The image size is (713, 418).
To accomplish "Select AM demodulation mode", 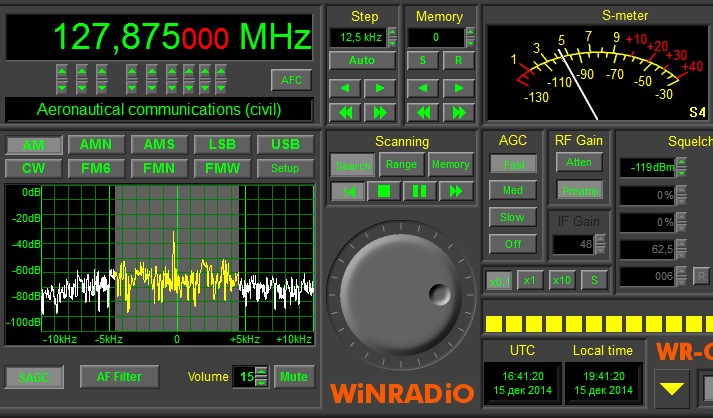I will (34, 145).
